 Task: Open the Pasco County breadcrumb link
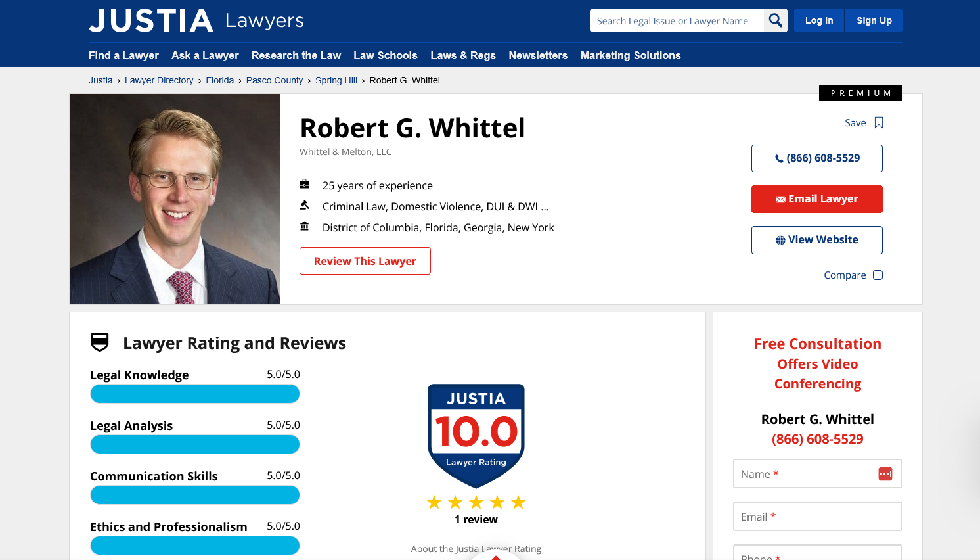(x=275, y=80)
